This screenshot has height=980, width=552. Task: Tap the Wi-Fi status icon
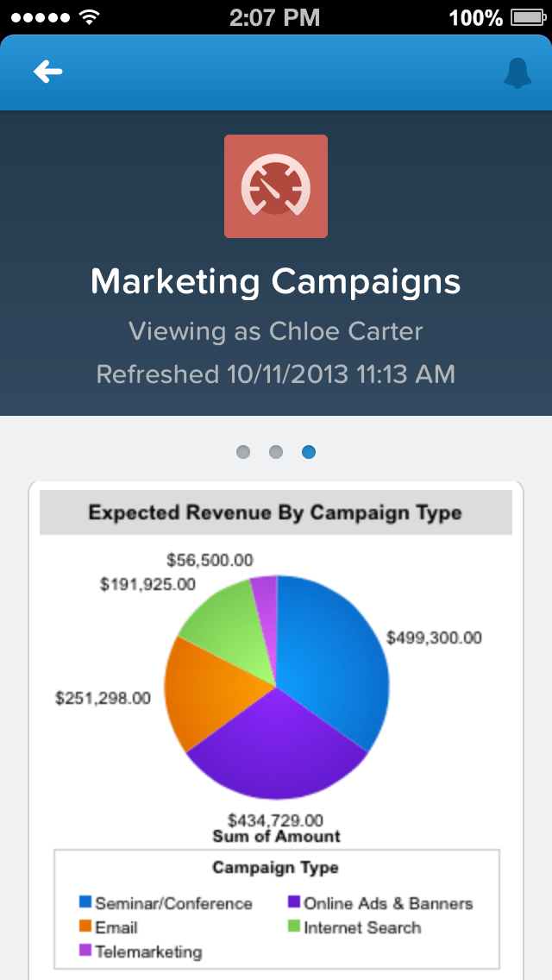[88, 16]
